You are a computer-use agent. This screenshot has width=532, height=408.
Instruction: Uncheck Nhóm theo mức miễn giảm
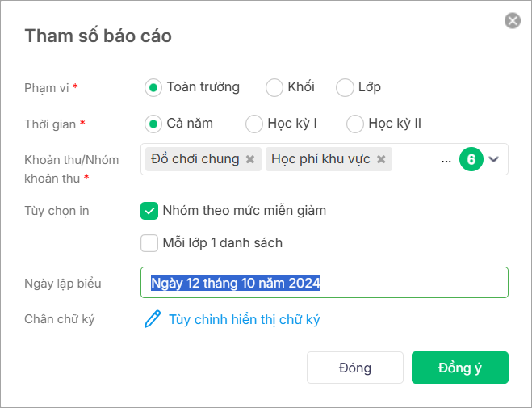(x=149, y=211)
